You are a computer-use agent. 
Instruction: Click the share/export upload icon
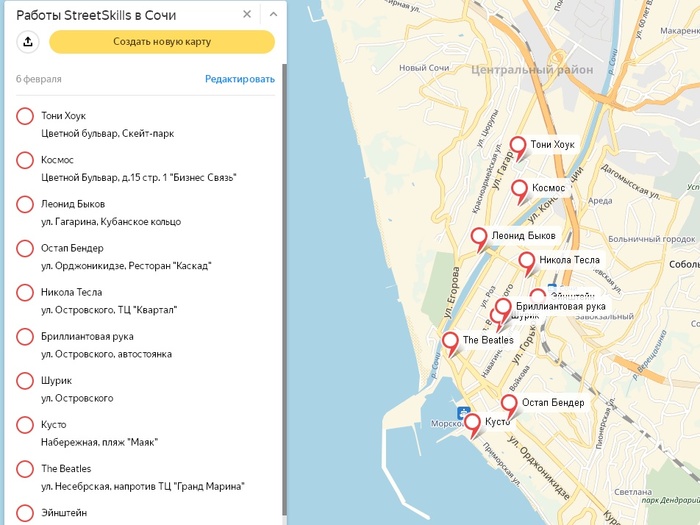[28, 42]
